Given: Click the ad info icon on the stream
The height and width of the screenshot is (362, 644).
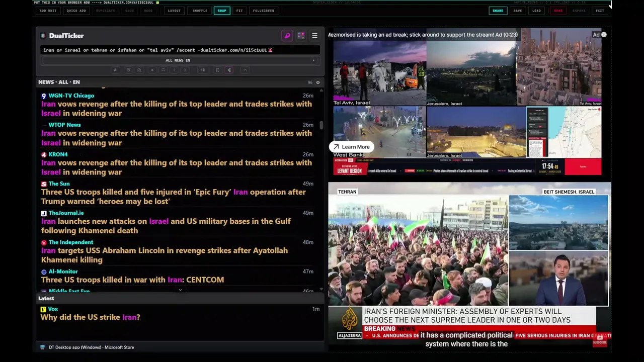Looking at the screenshot, I should (604, 35).
